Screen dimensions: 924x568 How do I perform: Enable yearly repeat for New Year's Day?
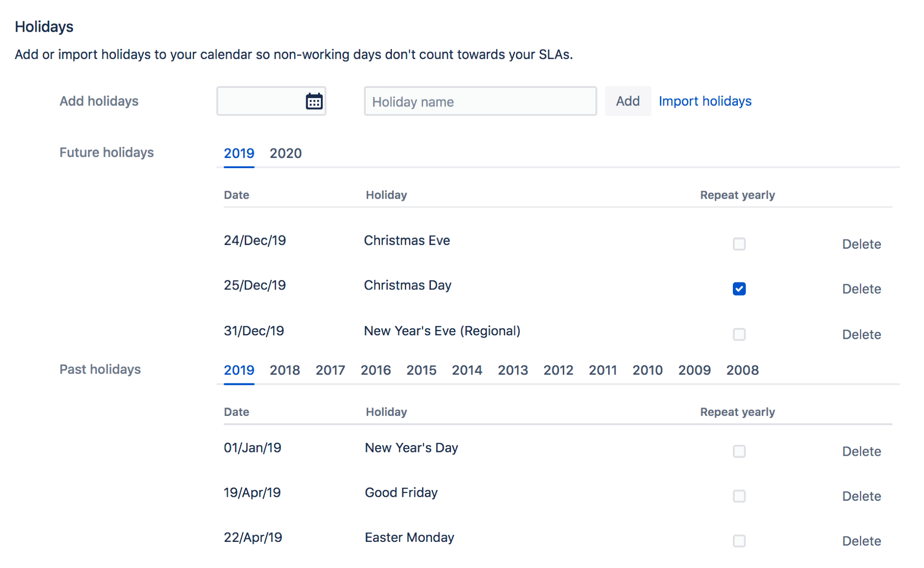(738, 452)
